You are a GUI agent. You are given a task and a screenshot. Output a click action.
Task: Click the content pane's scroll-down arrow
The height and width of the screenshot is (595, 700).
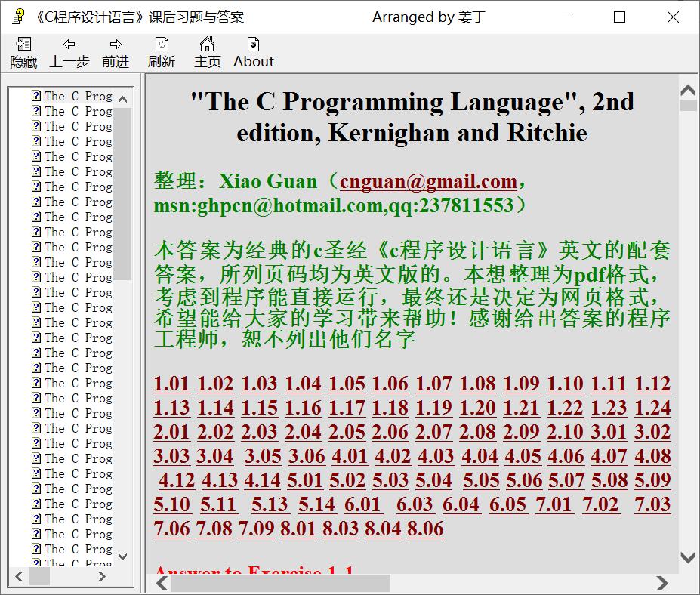688,556
